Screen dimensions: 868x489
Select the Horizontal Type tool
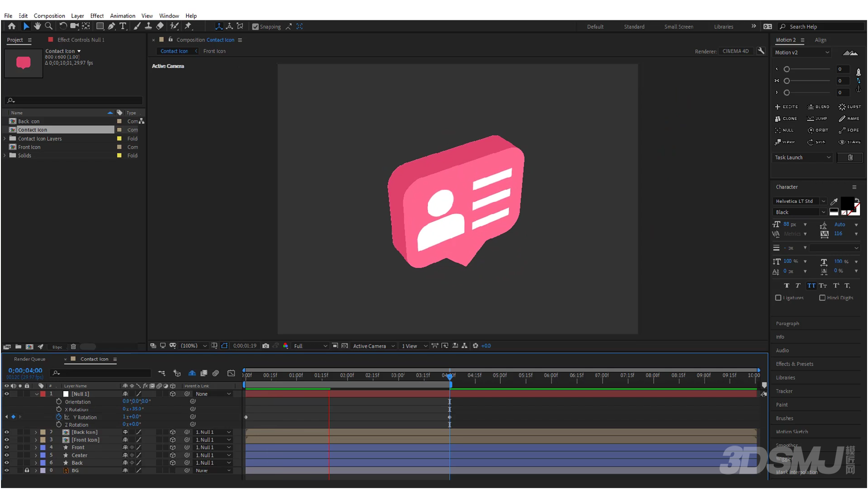pyautogui.click(x=123, y=26)
